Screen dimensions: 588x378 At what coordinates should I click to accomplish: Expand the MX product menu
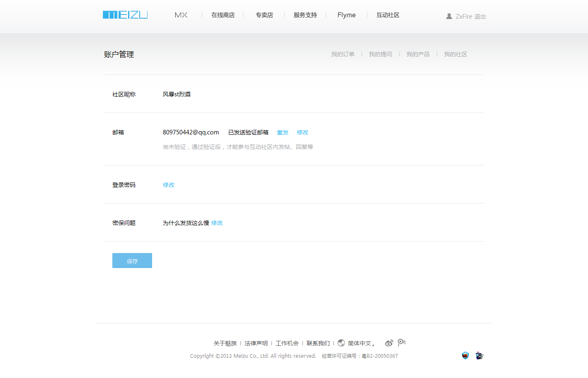pos(181,14)
